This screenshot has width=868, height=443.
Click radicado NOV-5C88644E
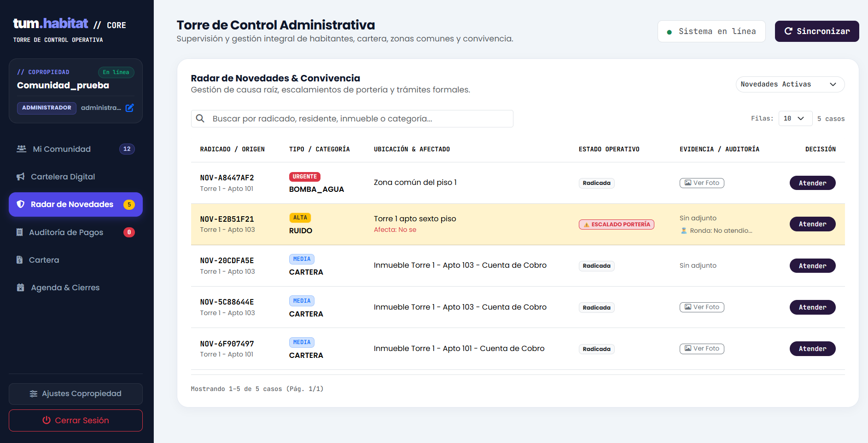tap(227, 302)
